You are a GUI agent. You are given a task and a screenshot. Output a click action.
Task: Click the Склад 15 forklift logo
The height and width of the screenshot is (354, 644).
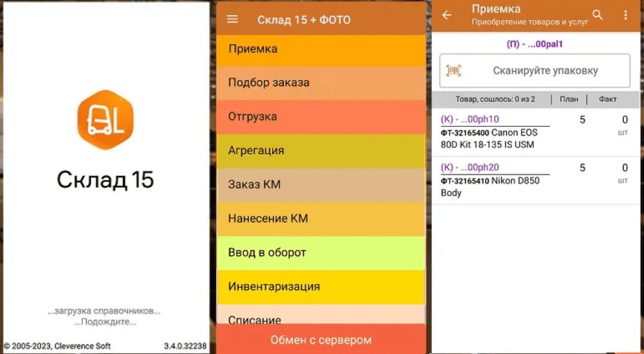tap(105, 120)
